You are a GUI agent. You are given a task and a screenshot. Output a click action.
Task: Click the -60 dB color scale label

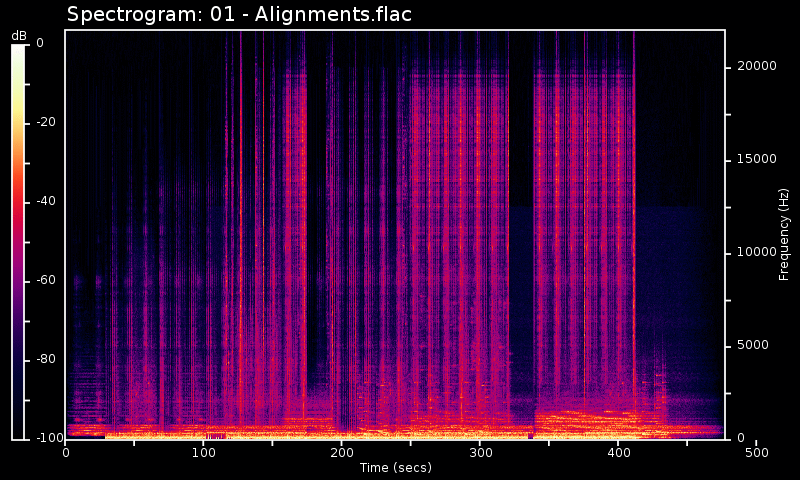coord(46,280)
